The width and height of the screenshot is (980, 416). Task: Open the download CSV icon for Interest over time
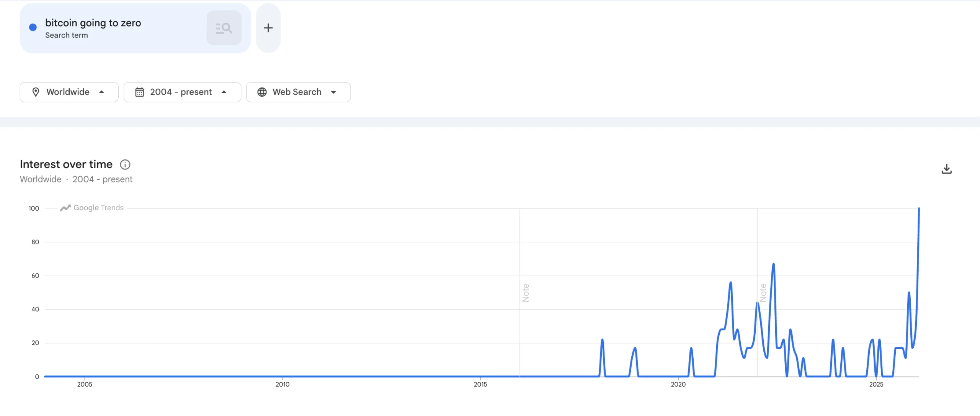click(x=947, y=169)
